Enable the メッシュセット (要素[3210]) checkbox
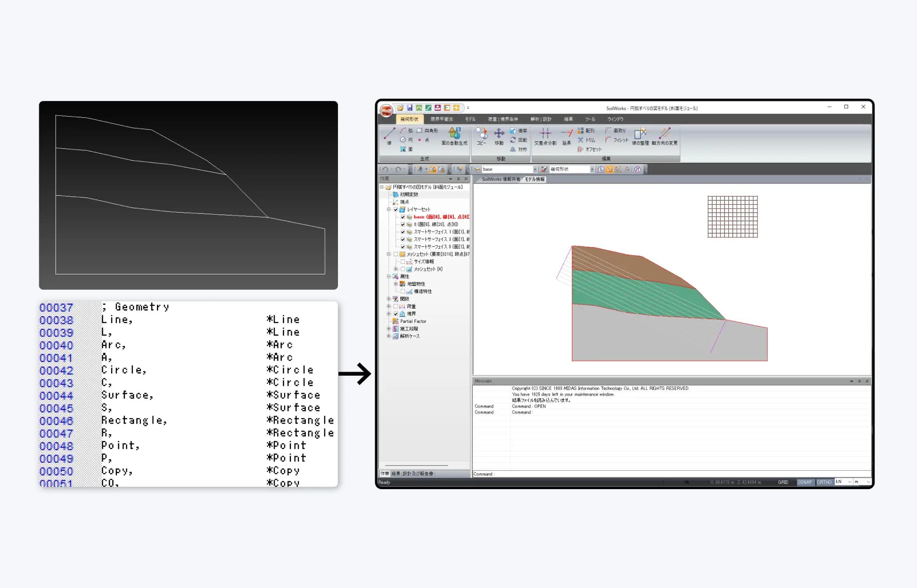The image size is (917, 588). click(396, 254)
